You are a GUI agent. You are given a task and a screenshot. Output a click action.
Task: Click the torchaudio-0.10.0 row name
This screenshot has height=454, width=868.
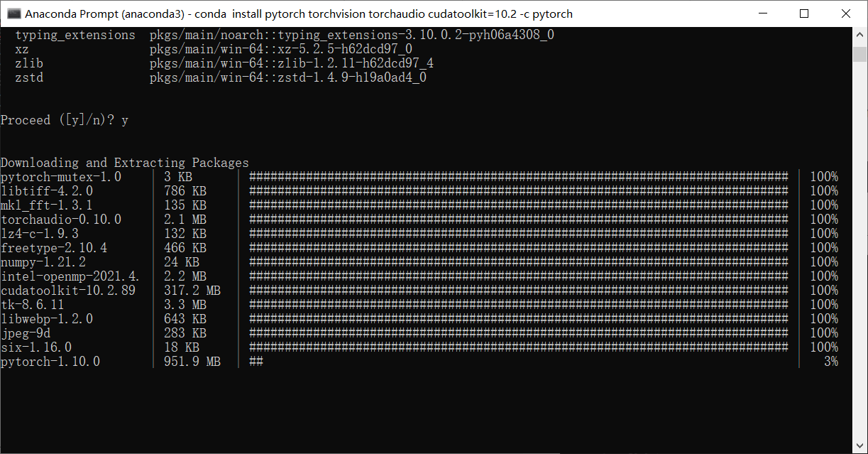61,220
